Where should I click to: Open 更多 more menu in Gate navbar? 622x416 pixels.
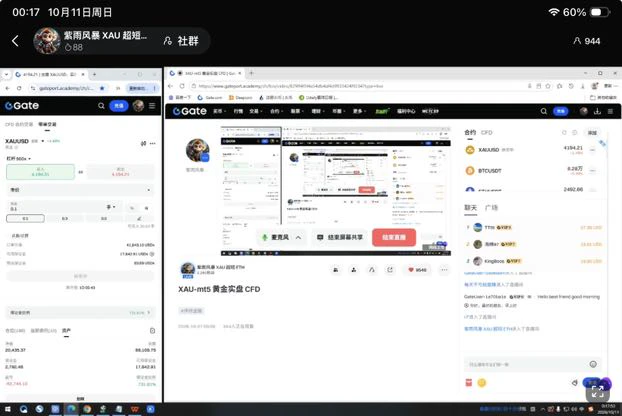[359, 111]
